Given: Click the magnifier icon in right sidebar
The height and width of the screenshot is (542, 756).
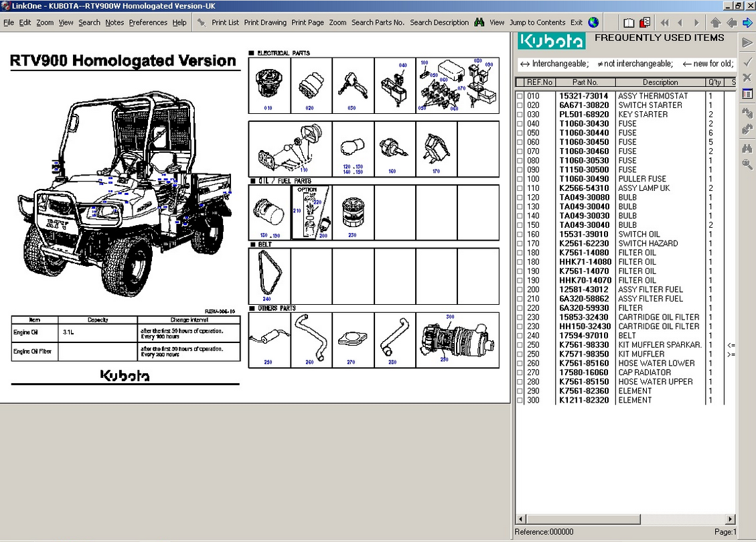Looking at the screenshot, I should (747, 164).
